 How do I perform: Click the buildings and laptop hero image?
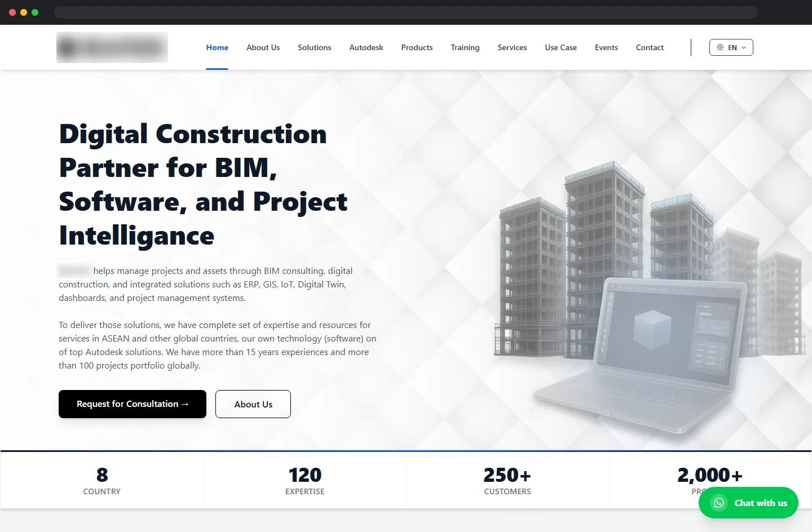pyautogui.click(x=648, y=299)
